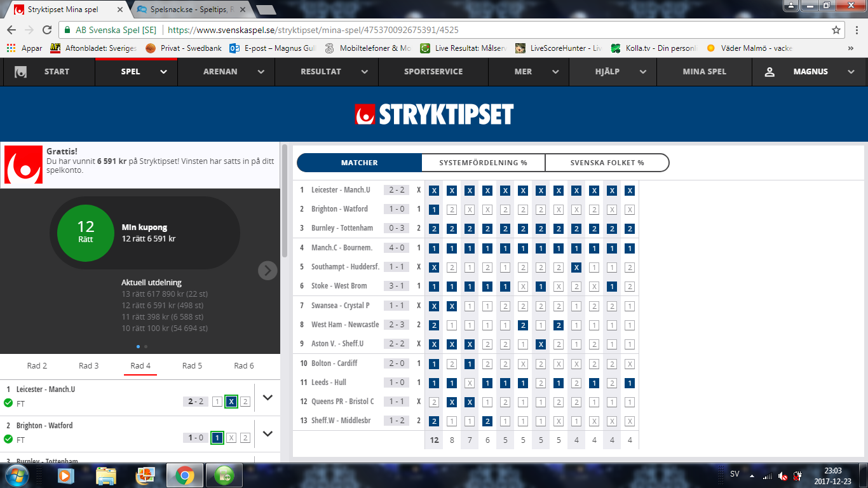Show more bookmarks overflow chevron
Image resolution: width=868 pixels, height=488 pixels.
(x=851, y=48)
